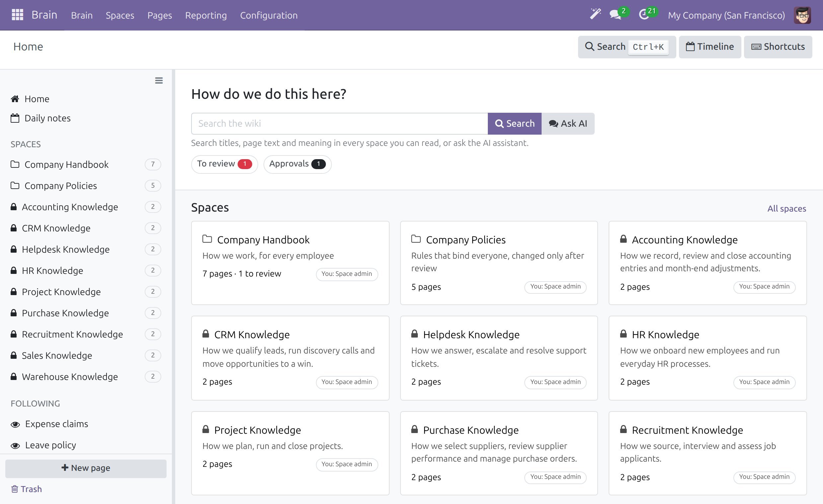
Task: Select Sales Knowledge in sidebar
Action: click(86, 355)
